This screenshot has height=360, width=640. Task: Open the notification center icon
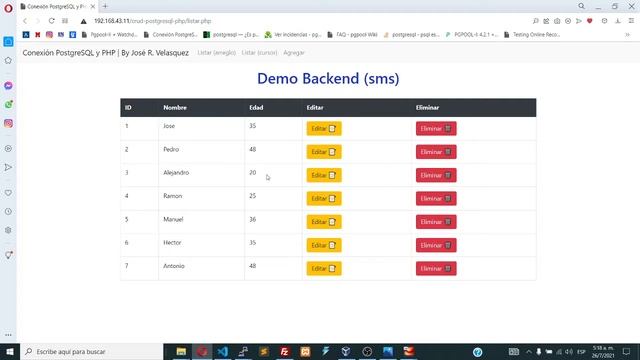627,351
